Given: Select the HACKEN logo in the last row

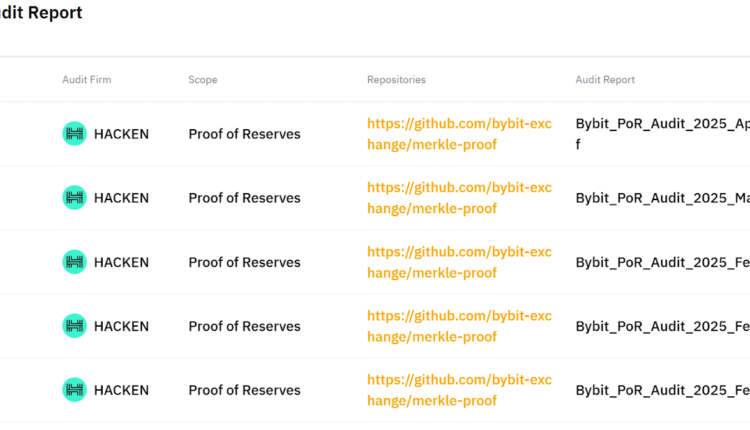Looking at the screenshot, I should [75, 390].
